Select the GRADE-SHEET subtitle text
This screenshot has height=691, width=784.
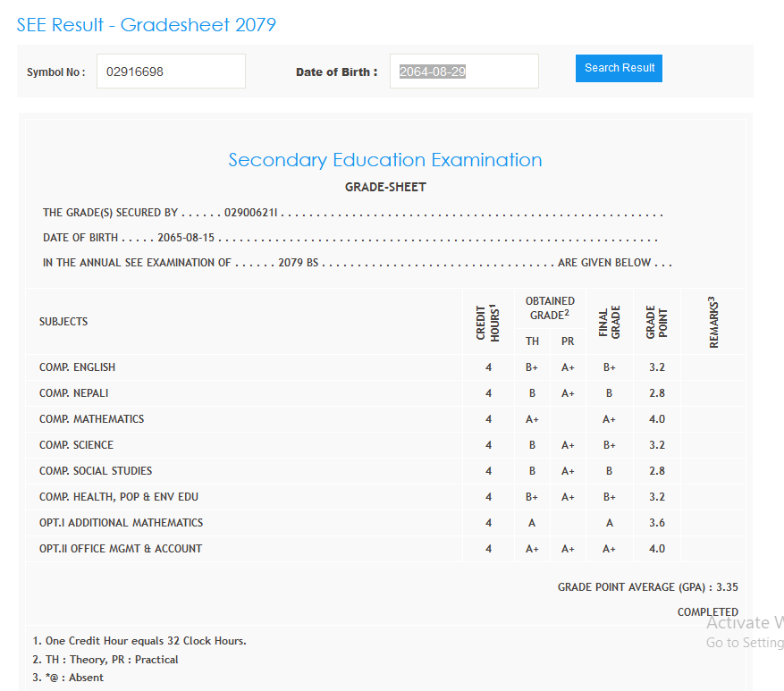(x=385, y=188)
